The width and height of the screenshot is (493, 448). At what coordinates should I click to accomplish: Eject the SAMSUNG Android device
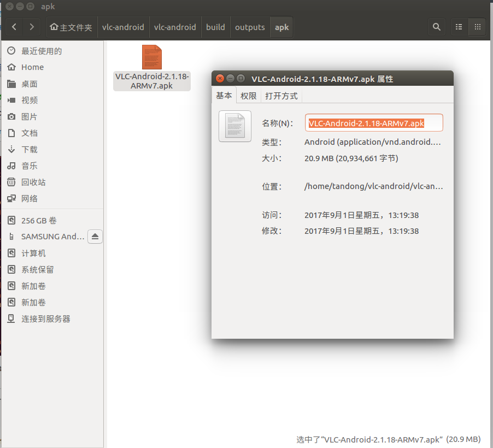tap(95, 237)
